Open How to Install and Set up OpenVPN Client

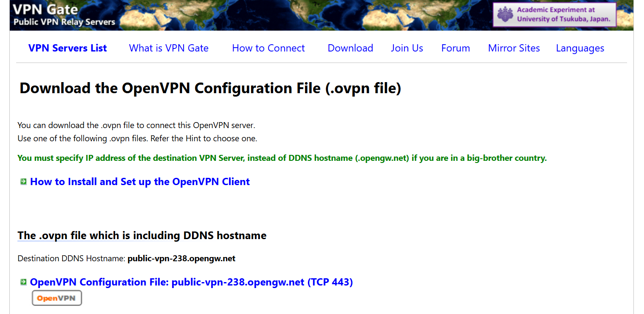point(140,181)
